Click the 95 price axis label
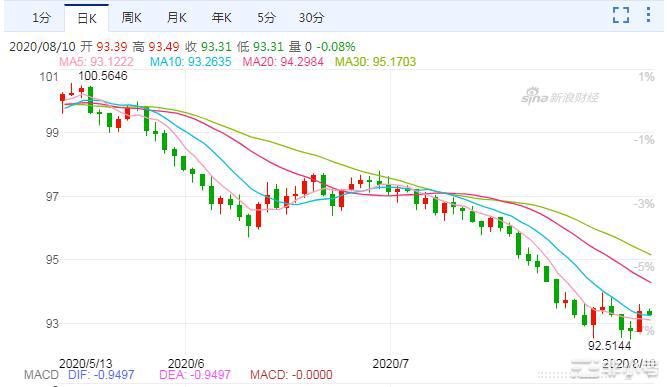The image size is (667, 387). tap(52, 259)
